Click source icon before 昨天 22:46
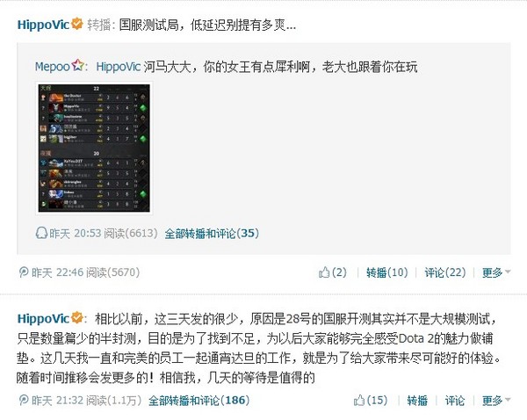The image size is (527, 420). [x=24, y=272]
